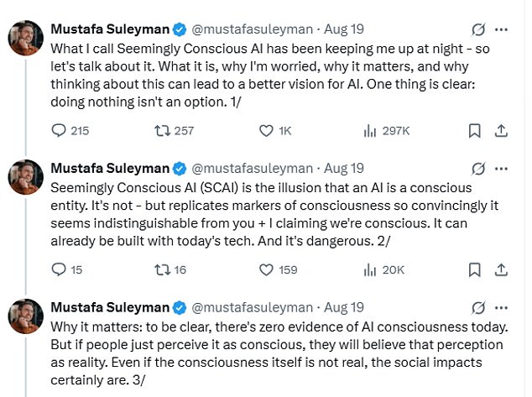Reply to the first tweet with 215 replies

coord(59,130)
